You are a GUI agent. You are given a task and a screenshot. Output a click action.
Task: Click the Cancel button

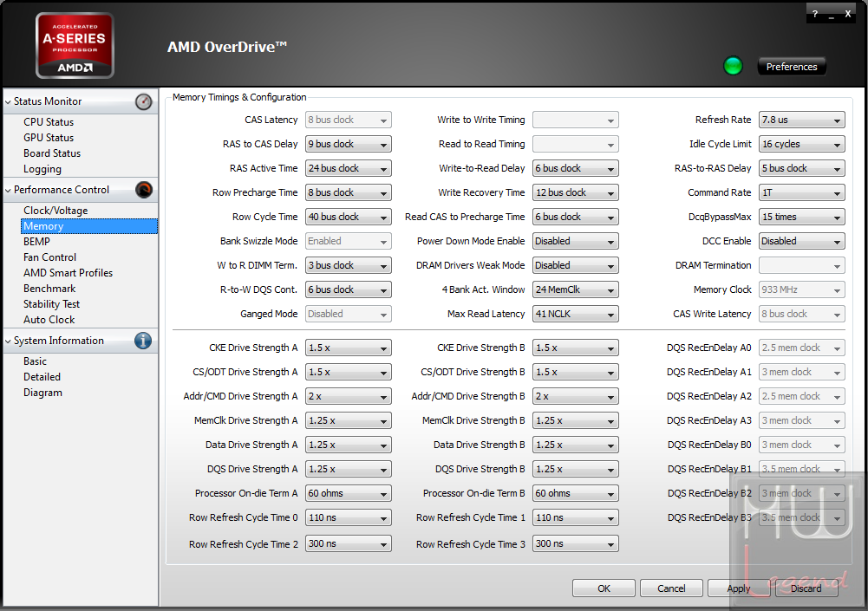pos(671,588)
